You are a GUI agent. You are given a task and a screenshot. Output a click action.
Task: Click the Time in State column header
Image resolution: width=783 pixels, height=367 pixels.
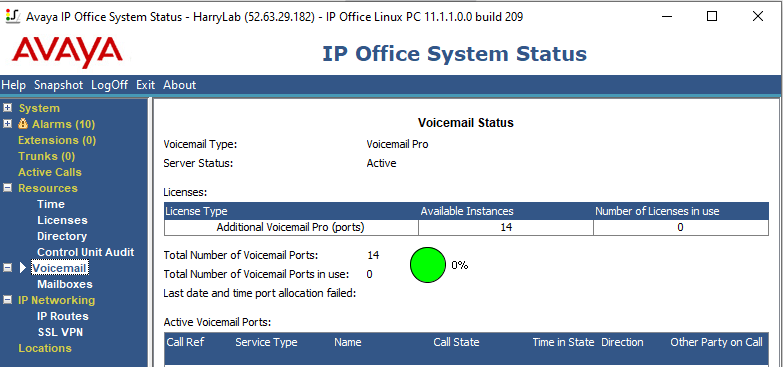[x=563, y=342]
